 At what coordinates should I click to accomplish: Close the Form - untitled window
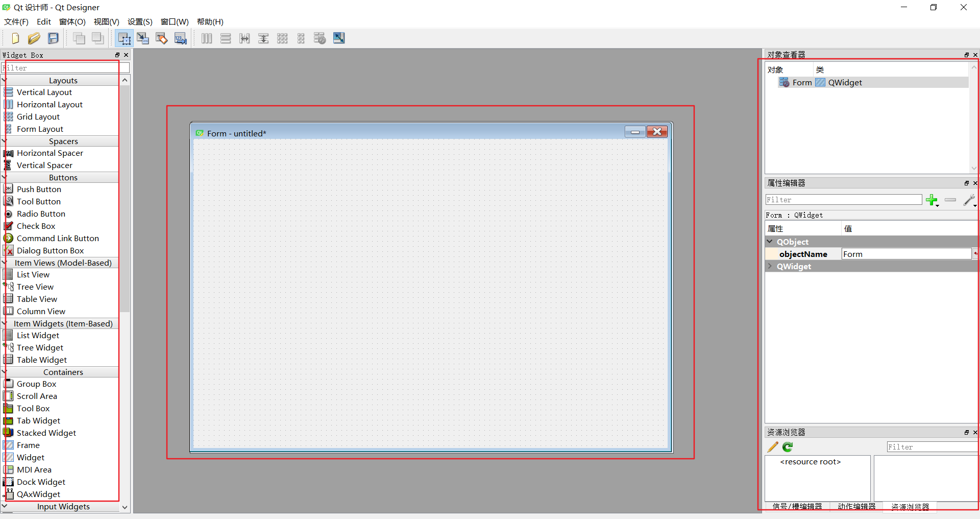point(657,132)
